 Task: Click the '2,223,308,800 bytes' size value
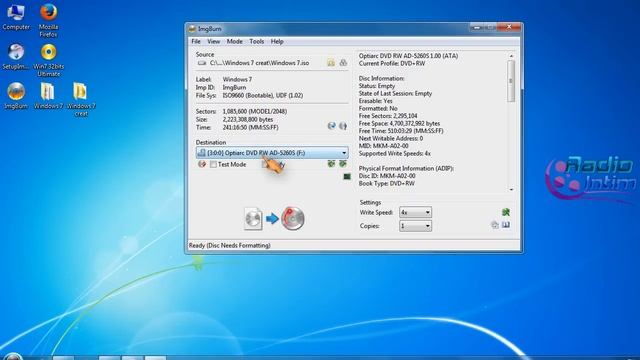pyautogui.click(x=248, y=120)
